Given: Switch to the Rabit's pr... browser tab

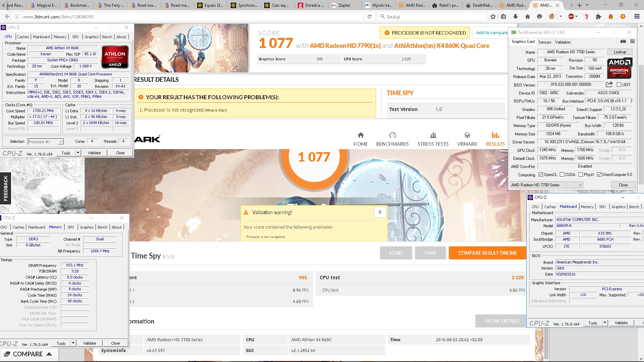Looking at the screenshot, I should click(445, 5).
